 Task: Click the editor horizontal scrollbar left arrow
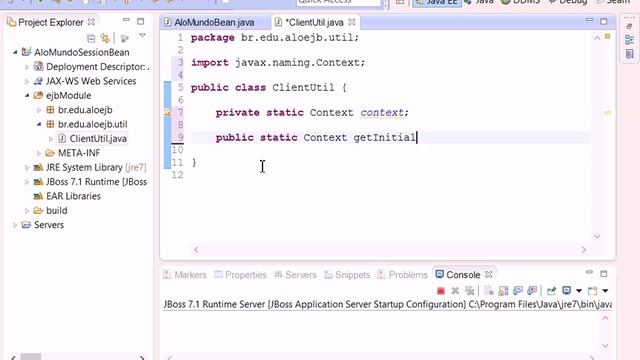tap(196, 249)
